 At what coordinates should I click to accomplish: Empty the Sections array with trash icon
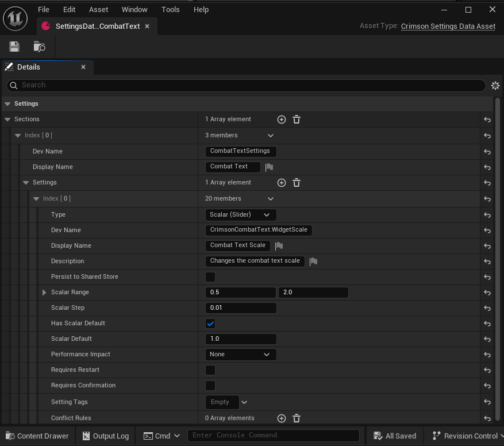click(x=297, y=120)
